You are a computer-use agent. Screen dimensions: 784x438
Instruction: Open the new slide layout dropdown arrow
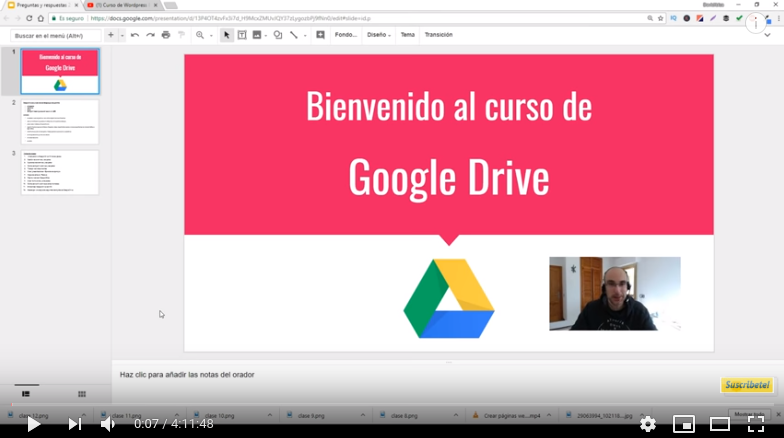[x=122, y=36]
